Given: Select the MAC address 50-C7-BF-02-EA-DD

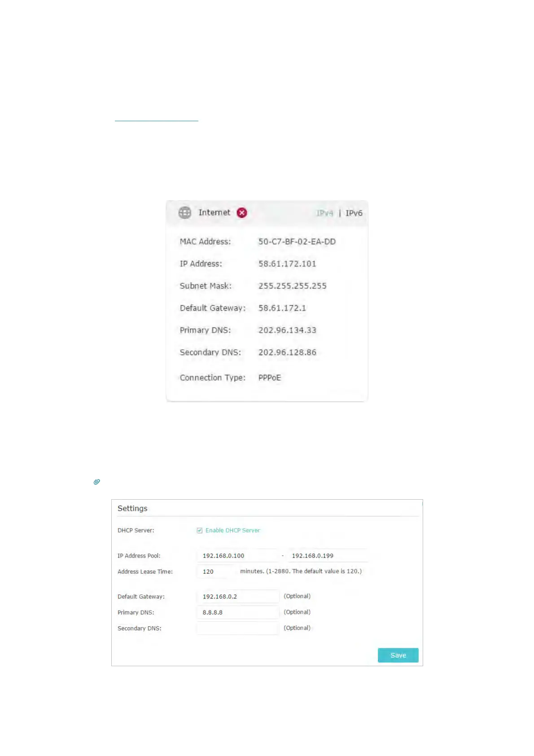Looking at the screenshot, I should [297, 242].
